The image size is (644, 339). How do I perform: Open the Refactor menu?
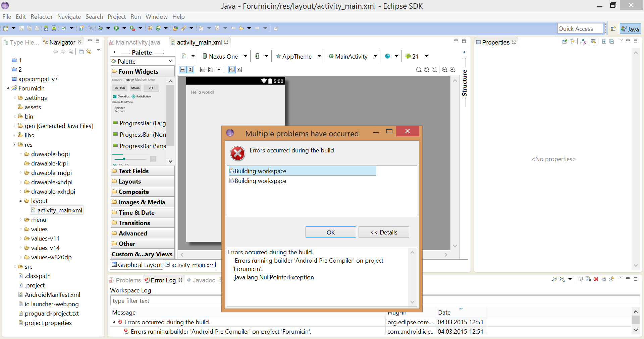coord(42,17)
